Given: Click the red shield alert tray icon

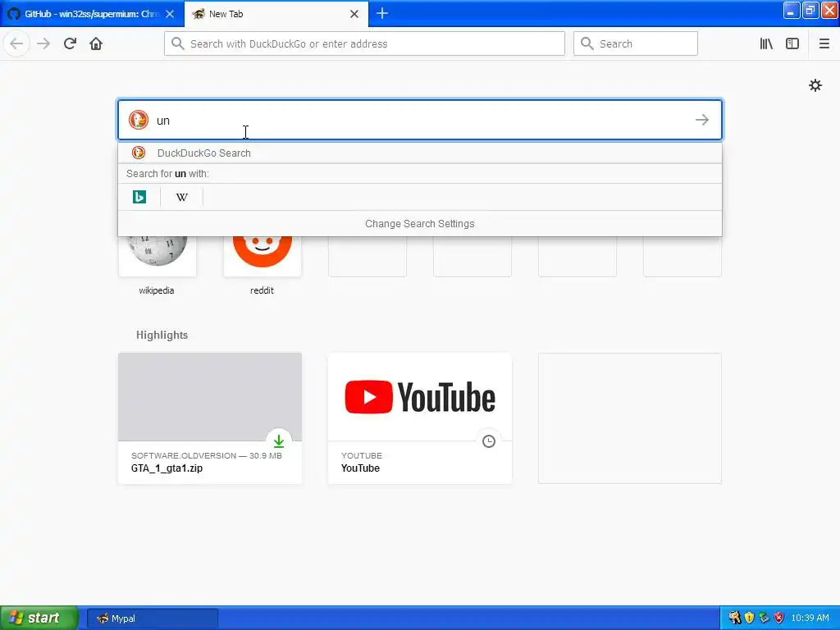Looking at the screenshot, I should (778, 618).
